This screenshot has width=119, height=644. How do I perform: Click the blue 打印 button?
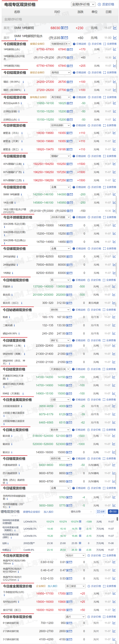coord(113,512)
